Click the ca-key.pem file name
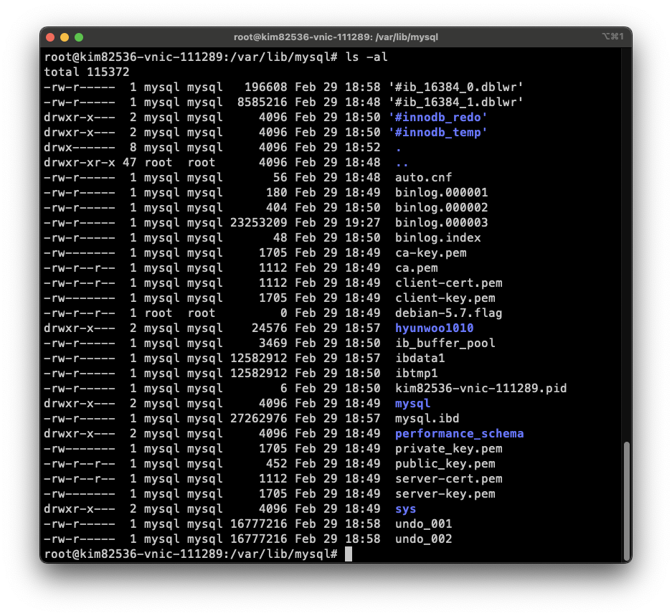Screen dimensions: 672x616 click(431, 253)
